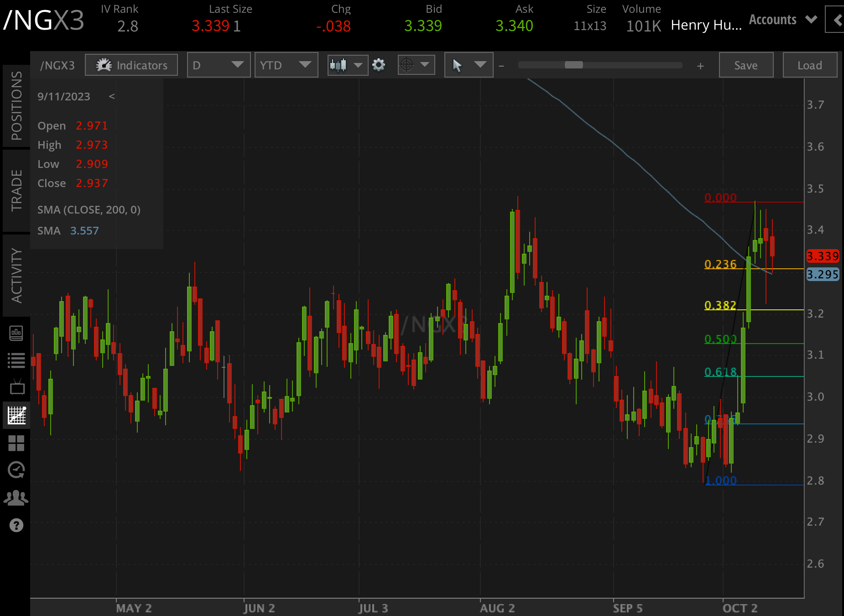
Task: Open the watchlist icon in sidebar
Action: click(17, 360)
